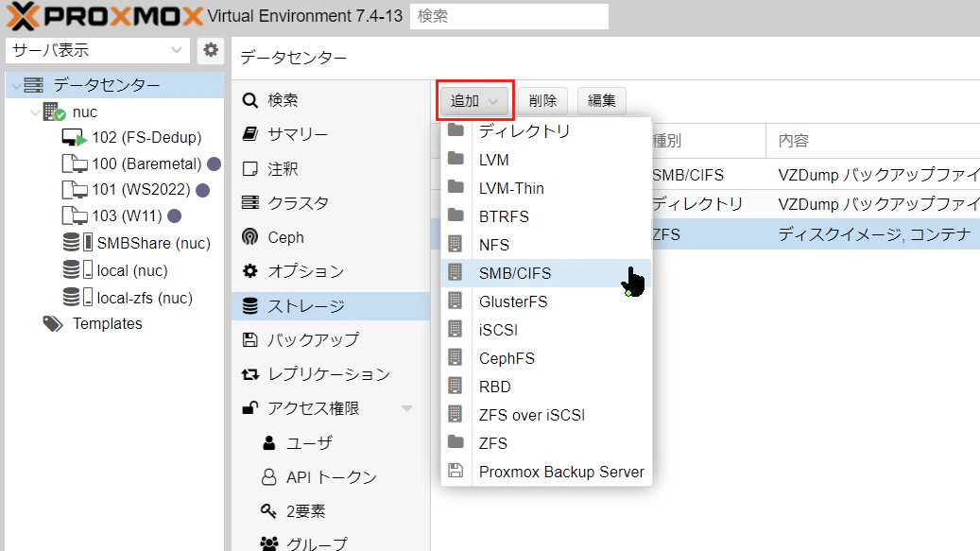
Task: Click the オプション gear icon
Action: [x=250, y=270]
